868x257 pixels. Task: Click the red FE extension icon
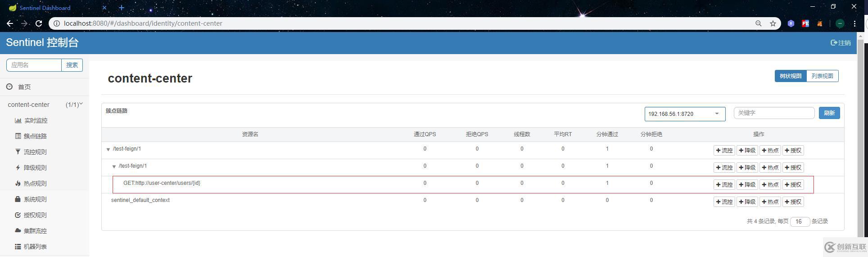(x=805, y=23)
